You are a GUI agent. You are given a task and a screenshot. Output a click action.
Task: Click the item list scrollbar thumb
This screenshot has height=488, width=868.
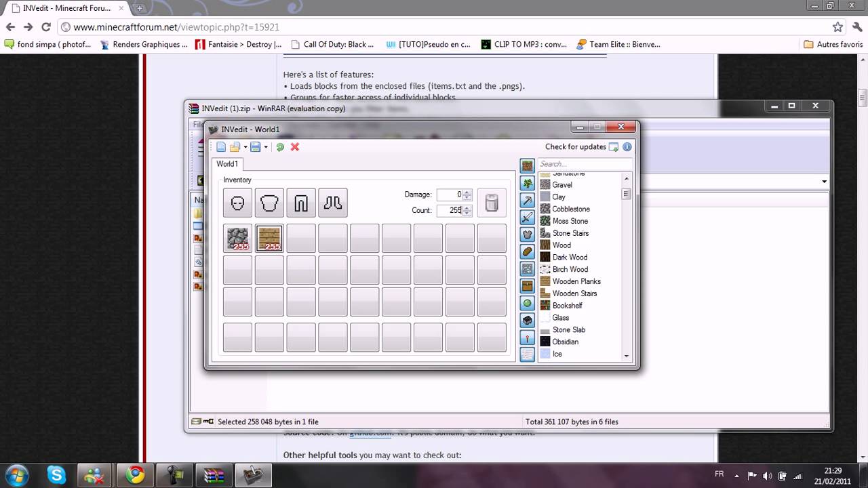click(x=626, y=194)
